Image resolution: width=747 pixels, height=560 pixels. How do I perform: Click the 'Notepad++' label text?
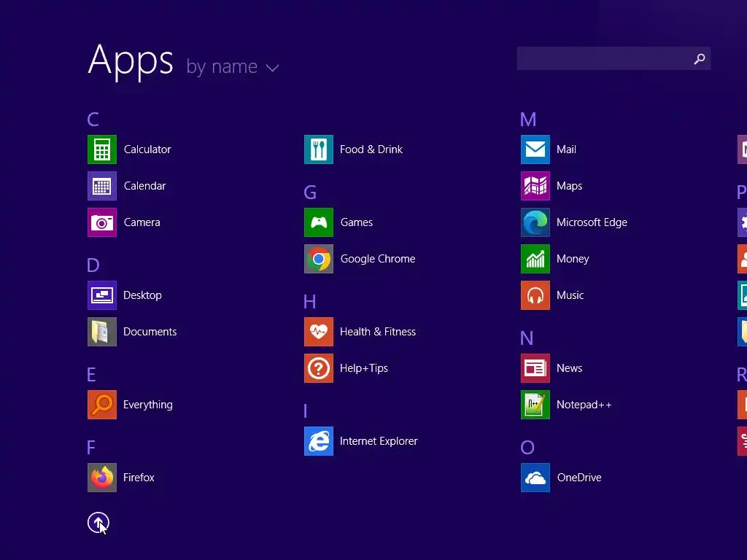pyautogui.click(x=584, y=405)
